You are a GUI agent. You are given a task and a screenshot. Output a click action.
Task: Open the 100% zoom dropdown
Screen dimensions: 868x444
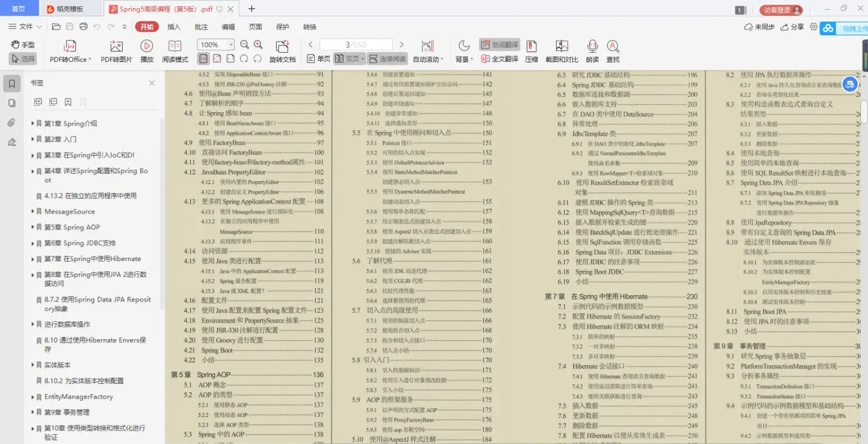230,45
